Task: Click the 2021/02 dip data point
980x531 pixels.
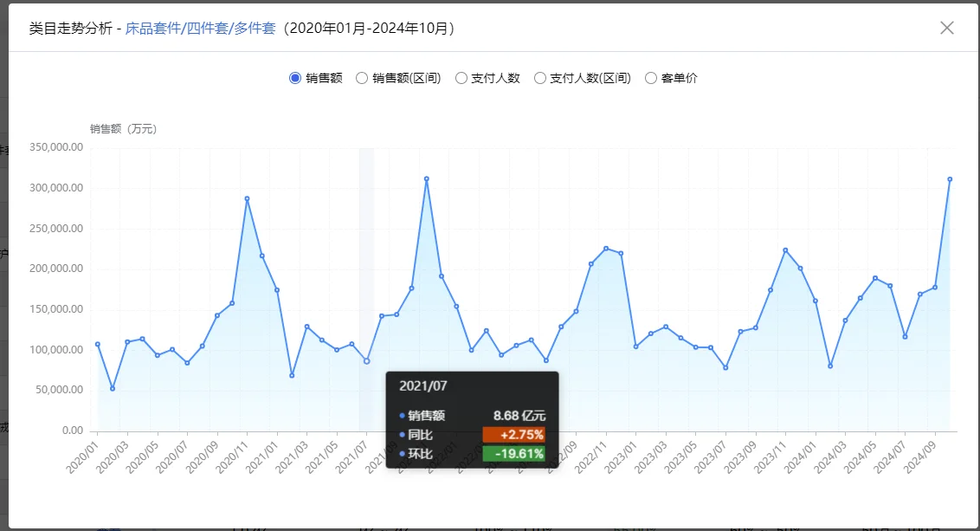Action: pyautogui.click(x=292, y=375)
